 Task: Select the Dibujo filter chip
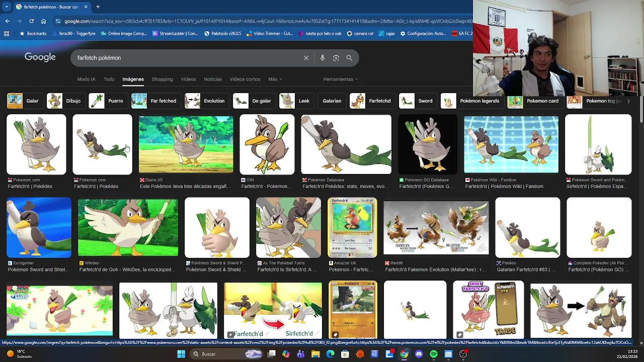65,101
